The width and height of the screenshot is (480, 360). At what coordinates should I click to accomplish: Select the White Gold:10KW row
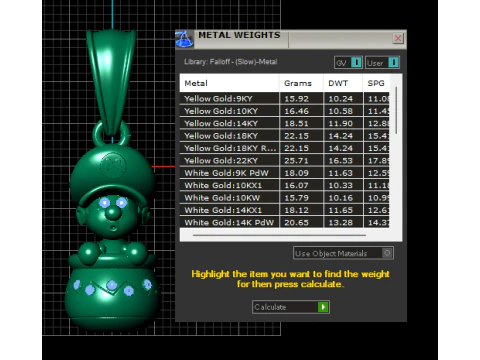[284, 198]
